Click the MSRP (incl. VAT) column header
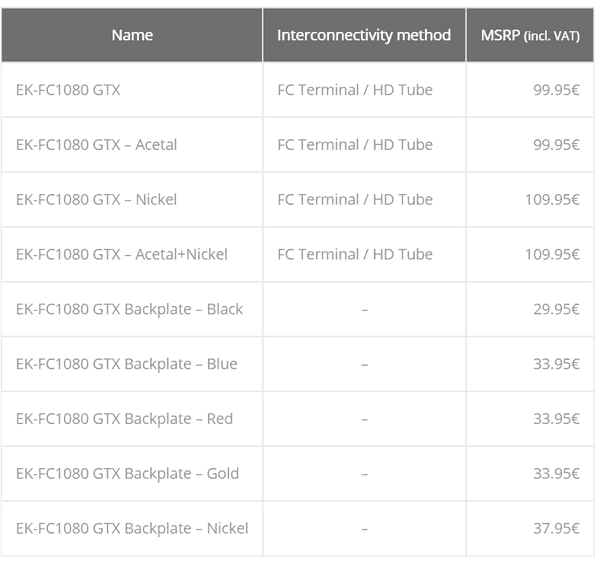 coord(530,35)
